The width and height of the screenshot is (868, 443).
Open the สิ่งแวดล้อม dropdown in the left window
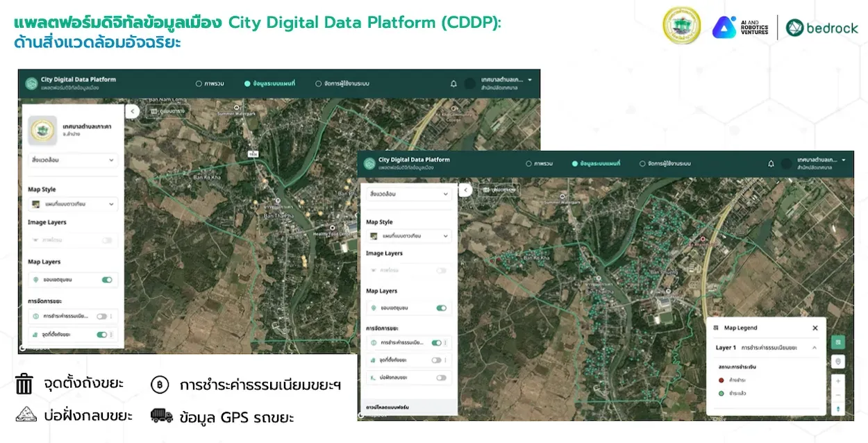pyautogui.click(x=72, y=160)
